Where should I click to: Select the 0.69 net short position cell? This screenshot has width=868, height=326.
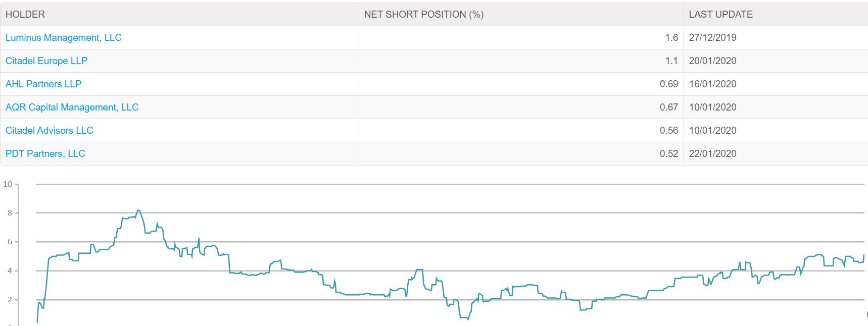[x=521, y=84]
